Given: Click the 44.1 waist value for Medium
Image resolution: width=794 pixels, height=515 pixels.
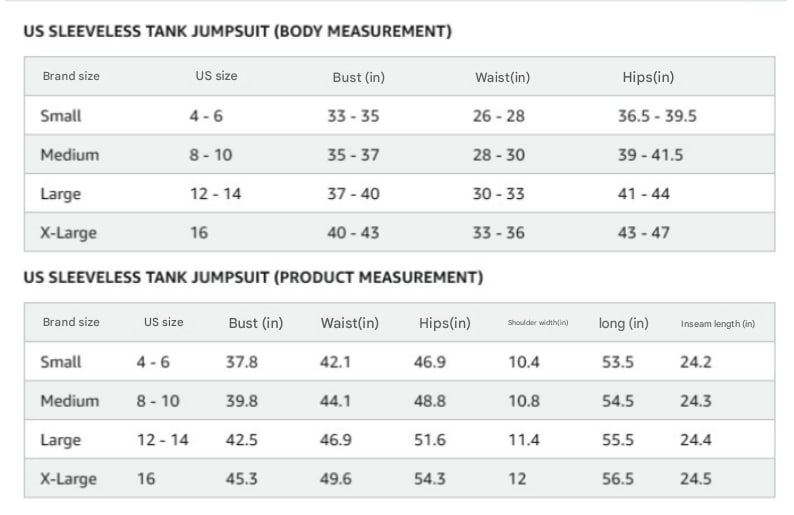Looking at the screenshot, I should click(x=335, y=401).
